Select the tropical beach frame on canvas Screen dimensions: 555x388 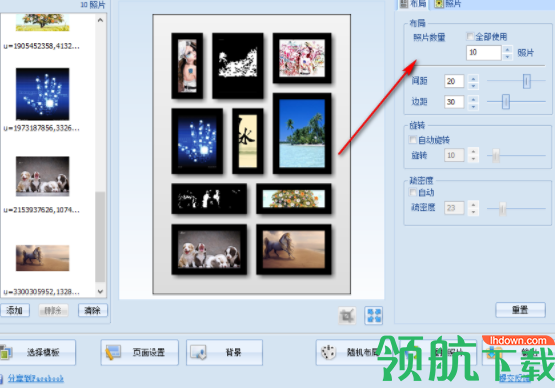coord(302,133)
